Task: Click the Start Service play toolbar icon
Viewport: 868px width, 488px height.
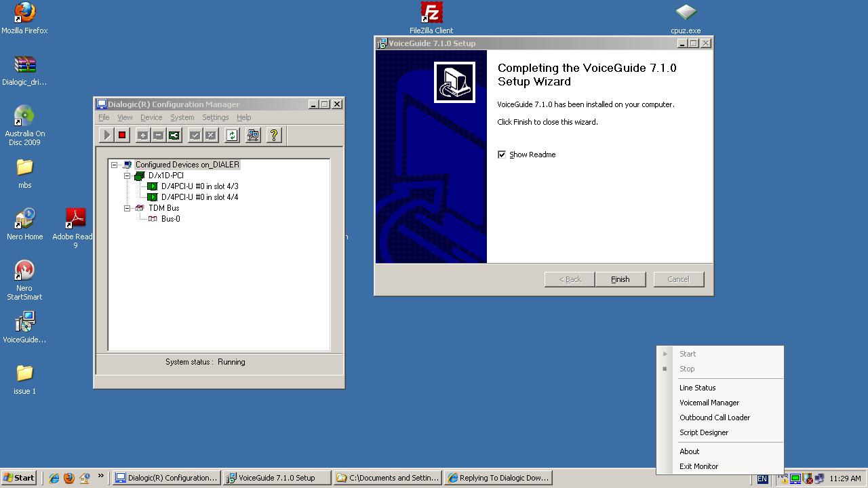Action: click(x=106, y=136)
